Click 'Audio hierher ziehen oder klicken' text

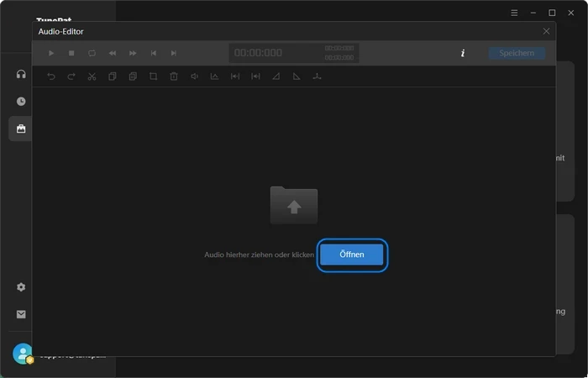[x=259, y=255]
